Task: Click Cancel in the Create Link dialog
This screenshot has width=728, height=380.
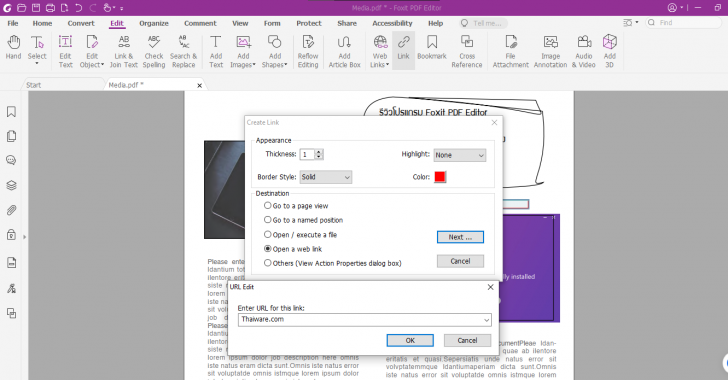Action: coord(460,261)
